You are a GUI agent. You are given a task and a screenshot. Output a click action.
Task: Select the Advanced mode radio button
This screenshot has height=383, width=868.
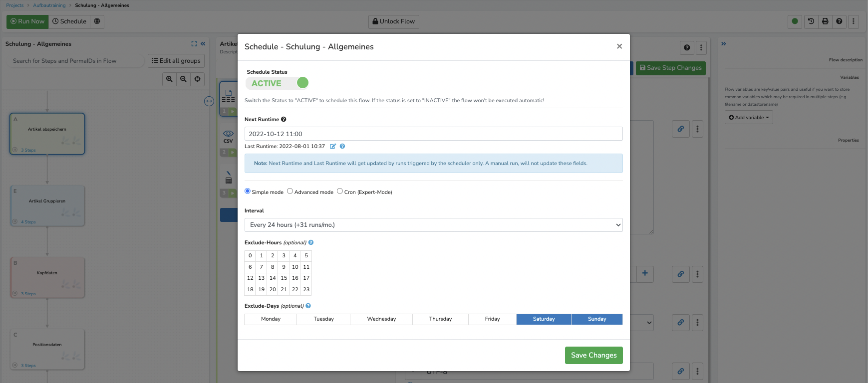[290, 191]
